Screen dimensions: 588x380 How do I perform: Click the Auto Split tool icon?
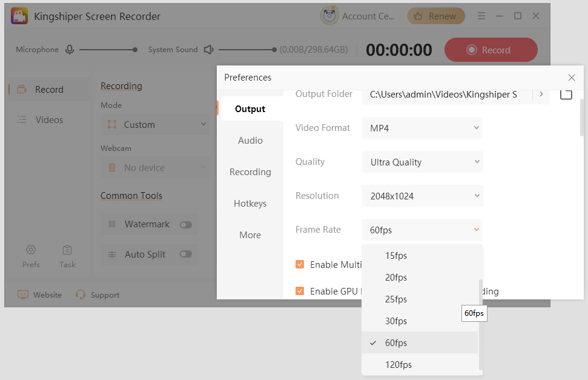click(x=112, y=254)
